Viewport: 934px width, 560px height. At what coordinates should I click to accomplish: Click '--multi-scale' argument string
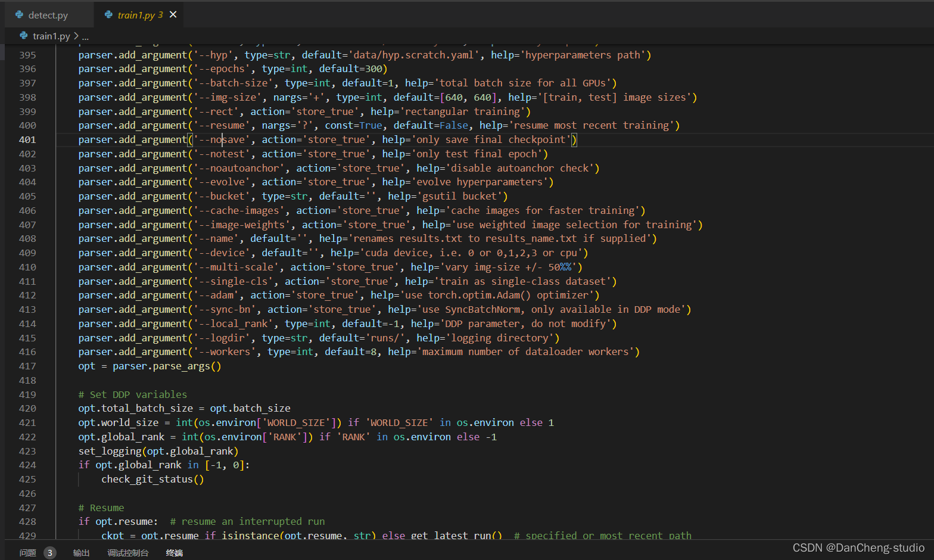236,267
